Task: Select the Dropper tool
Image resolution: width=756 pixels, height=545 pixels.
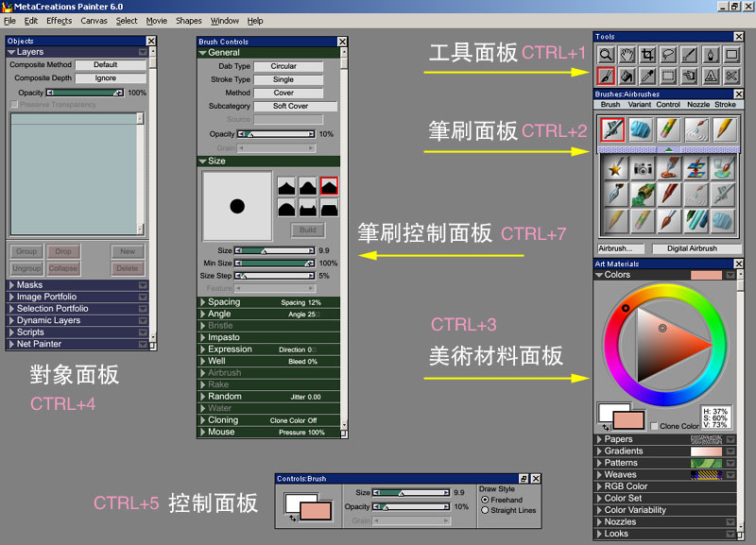Action: pyautogui.click(x=647, y=76)
